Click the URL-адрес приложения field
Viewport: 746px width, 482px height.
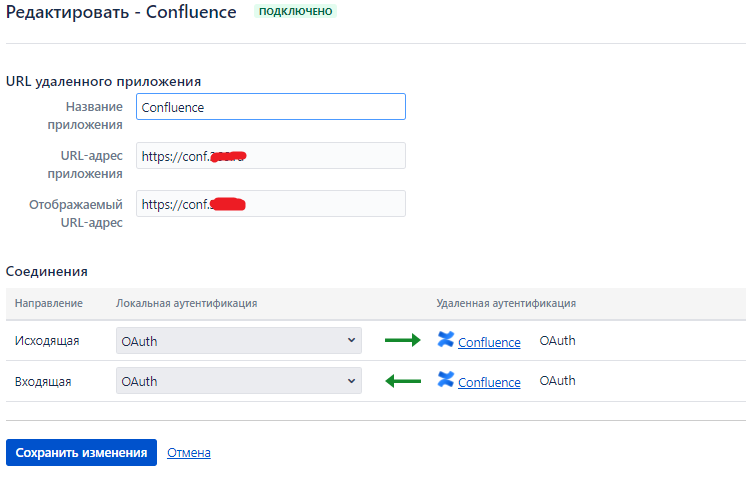tap(271, 156)
